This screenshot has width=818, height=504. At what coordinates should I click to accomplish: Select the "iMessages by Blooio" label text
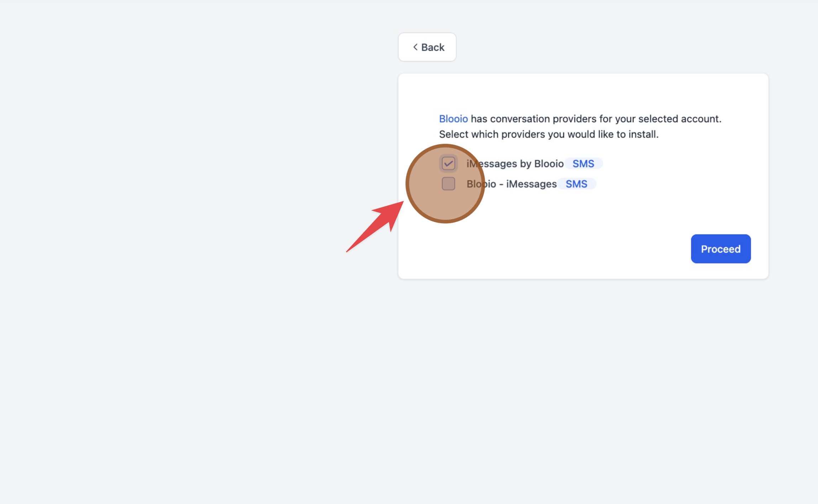point(515,164)
